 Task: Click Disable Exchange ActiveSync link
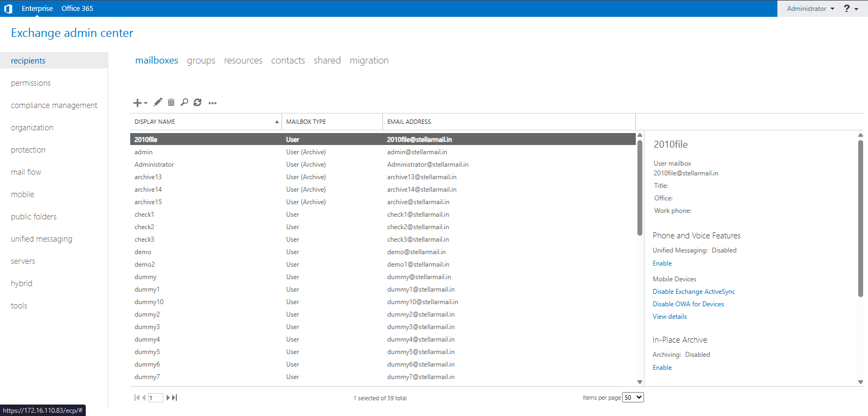coord(694,292)
